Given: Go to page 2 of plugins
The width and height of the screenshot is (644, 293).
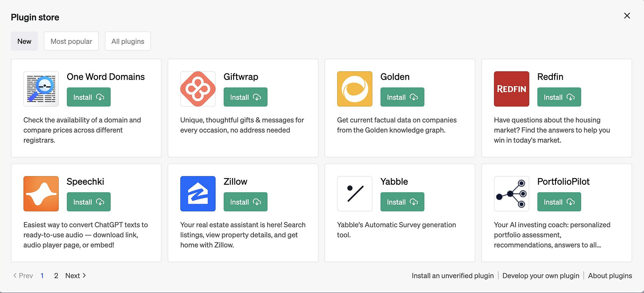Looking at the screenshot, I should coord(56,275).
